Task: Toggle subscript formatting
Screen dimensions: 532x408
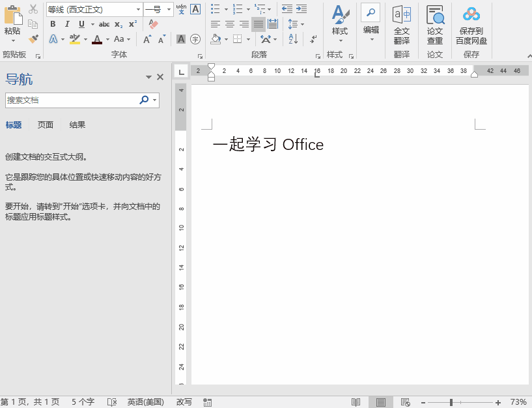Action: click(x=119, y=25)
